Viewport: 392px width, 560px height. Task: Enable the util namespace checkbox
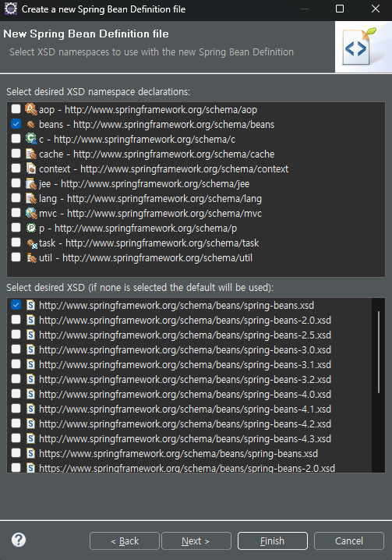pos(16,257)
